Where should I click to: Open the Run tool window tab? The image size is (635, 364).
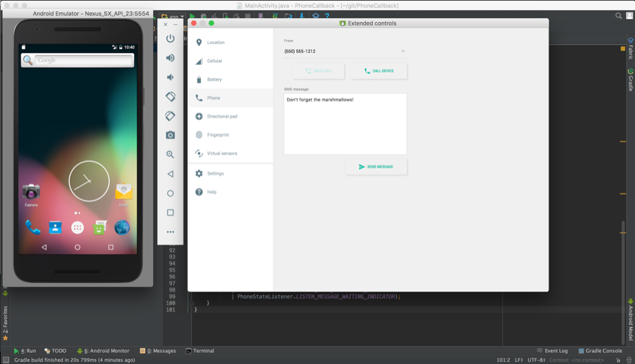point(25,351)
